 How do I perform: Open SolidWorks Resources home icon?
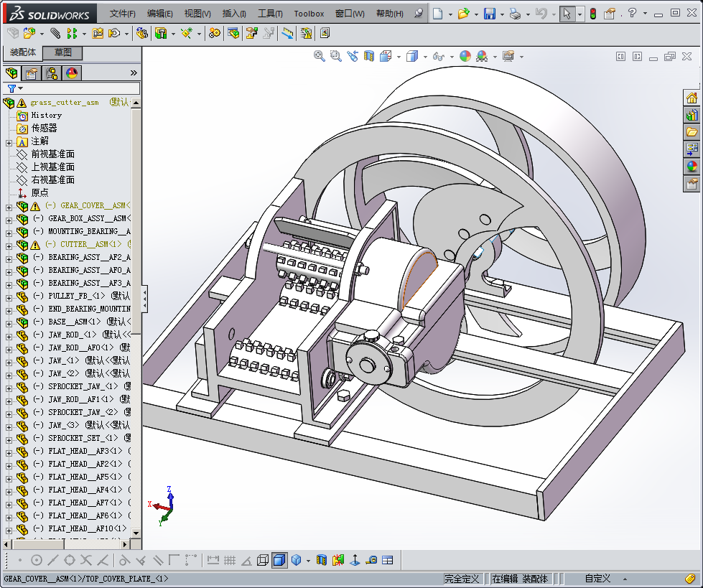pyautogui.click(x=692, y=98)
